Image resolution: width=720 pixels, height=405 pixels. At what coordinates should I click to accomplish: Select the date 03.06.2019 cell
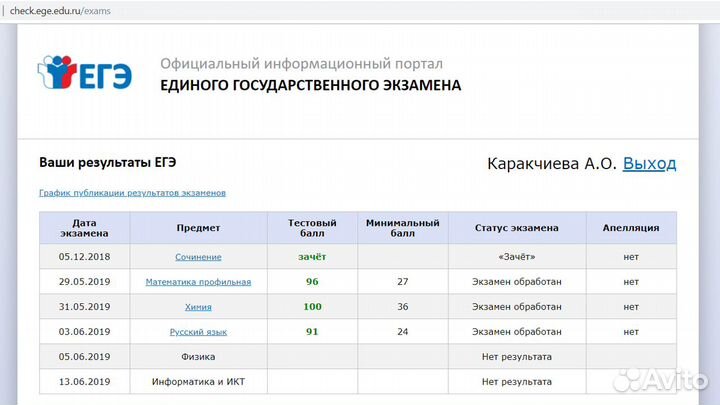(x=84, y=332)
